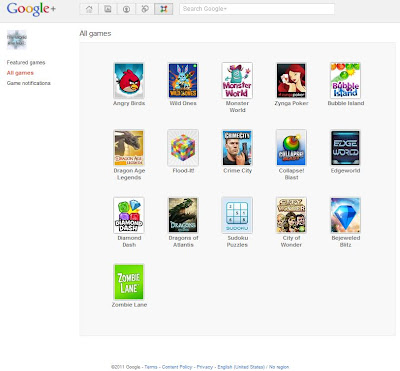
Task: Click the Collapse! Blast text label
Action: [x=291, y=174]
